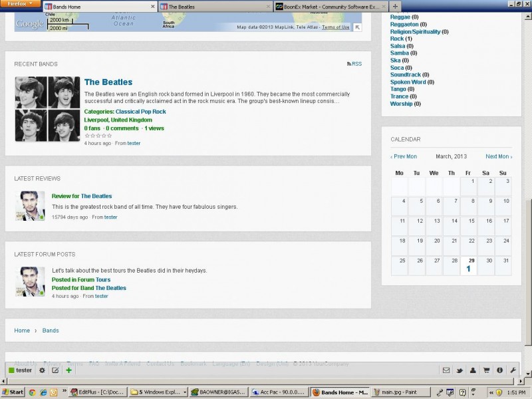Open the person icon in bottom toolbar
Image resolution: width=532 pixels, height=399 pixels.
pos(473,370)
